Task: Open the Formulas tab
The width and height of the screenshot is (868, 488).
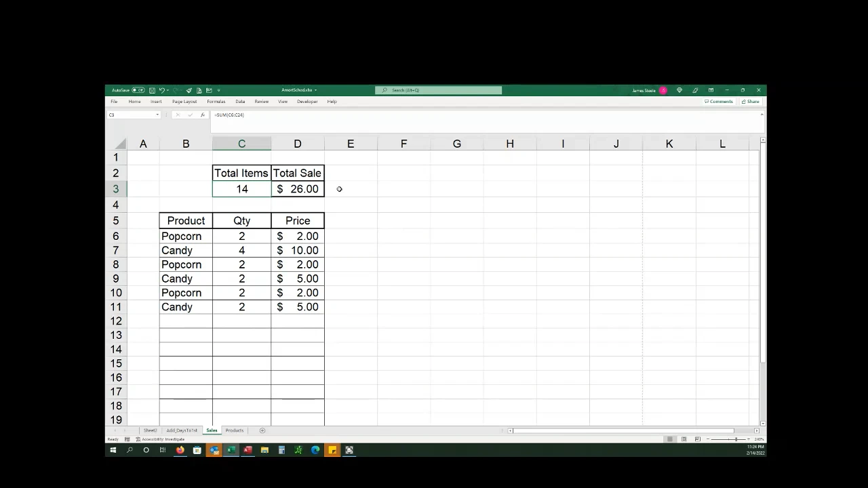Action: tap(216, 102)
